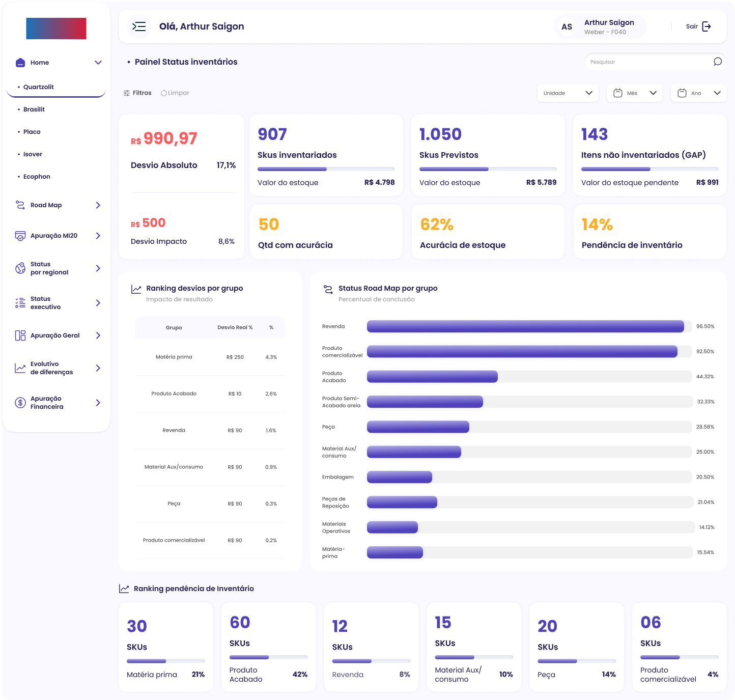This screenshot has width=735, height=700.
Task: Click the Status executivo list icon
Action: (20, 303)
